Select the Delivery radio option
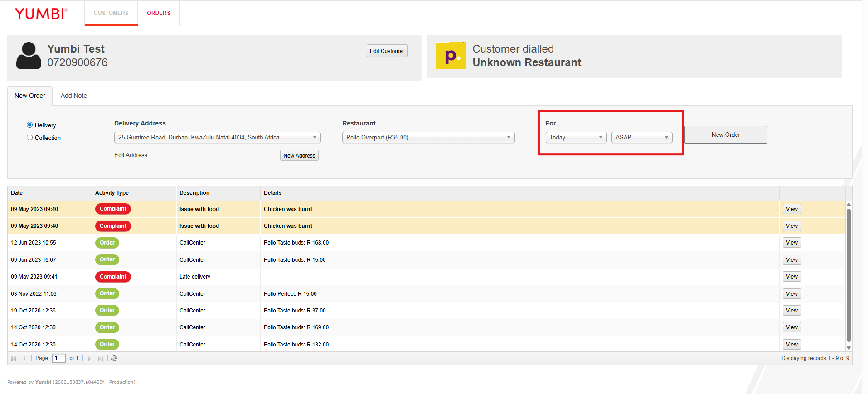Screen dimensions: 868x394 point(30,125)
